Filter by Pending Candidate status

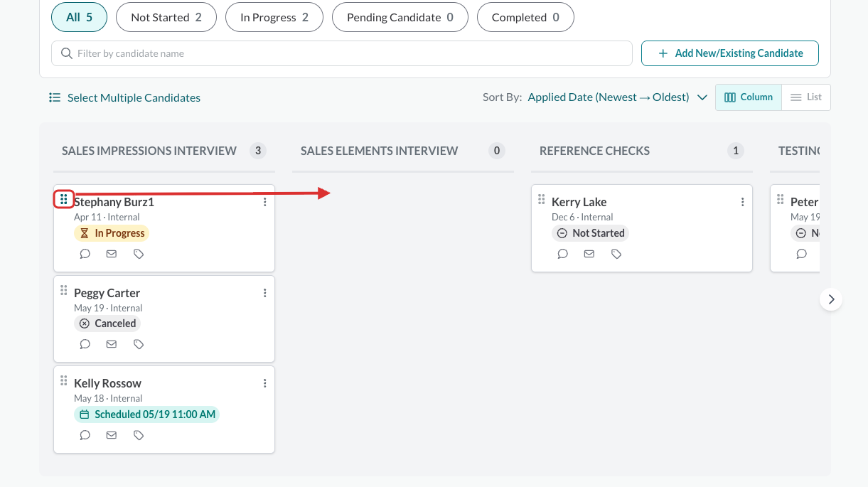(x=400, y=17)
